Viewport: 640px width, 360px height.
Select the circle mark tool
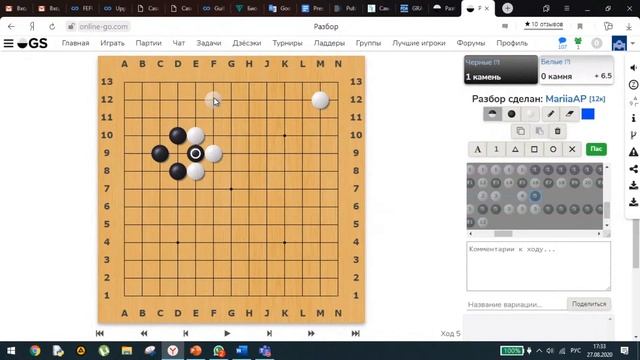(x=553, y=149)
